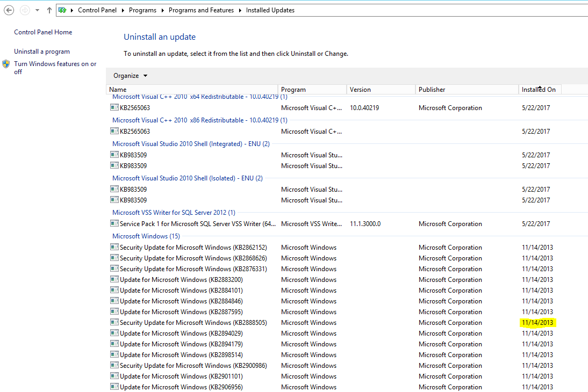Click the icon beside Security Update KB2862152
This screenshot has width=588, height=392.
pos(114,247)
